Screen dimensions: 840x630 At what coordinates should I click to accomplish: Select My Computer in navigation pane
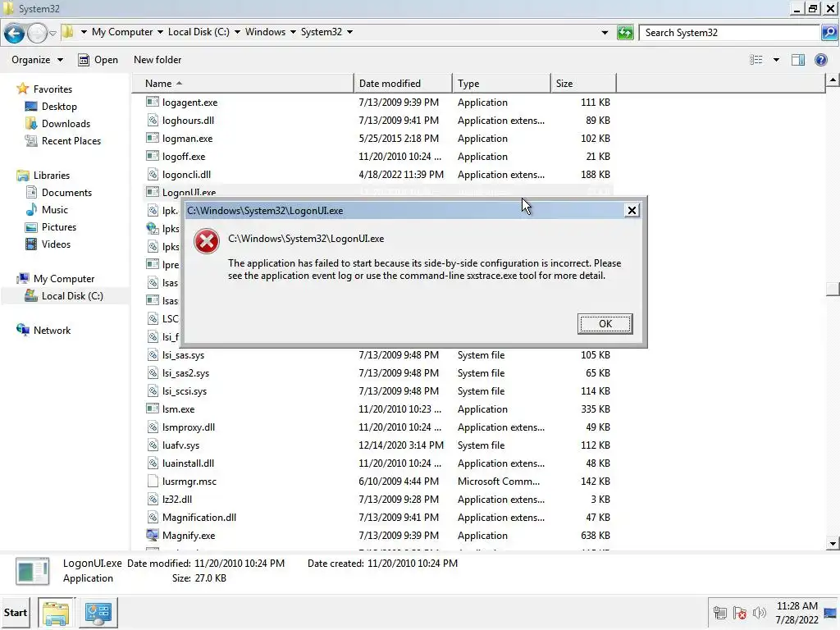[64, 279]
